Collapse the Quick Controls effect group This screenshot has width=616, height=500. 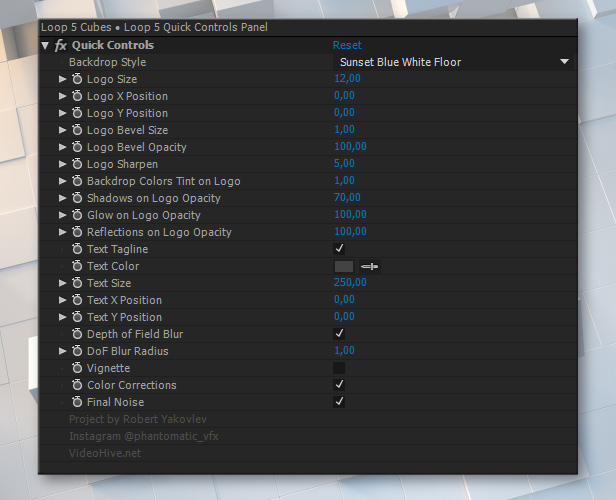[x=45, y=46]
